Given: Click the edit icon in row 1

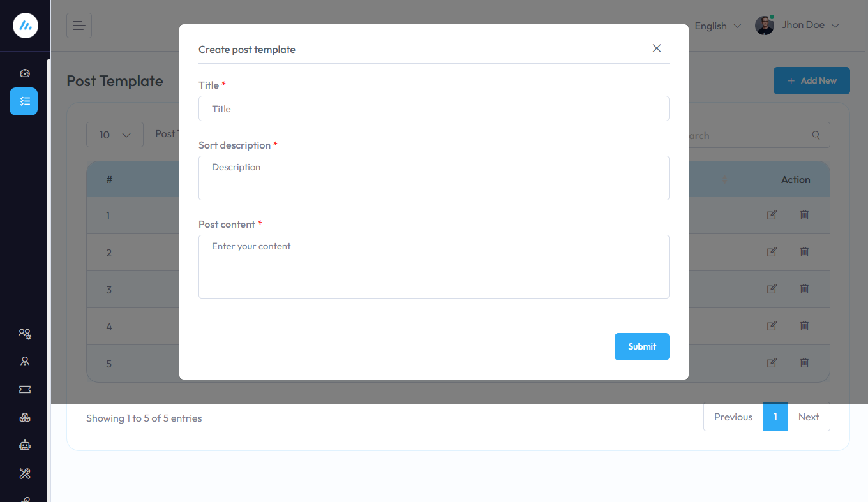Looking at the screenshot, I should (x=772, y=215).
